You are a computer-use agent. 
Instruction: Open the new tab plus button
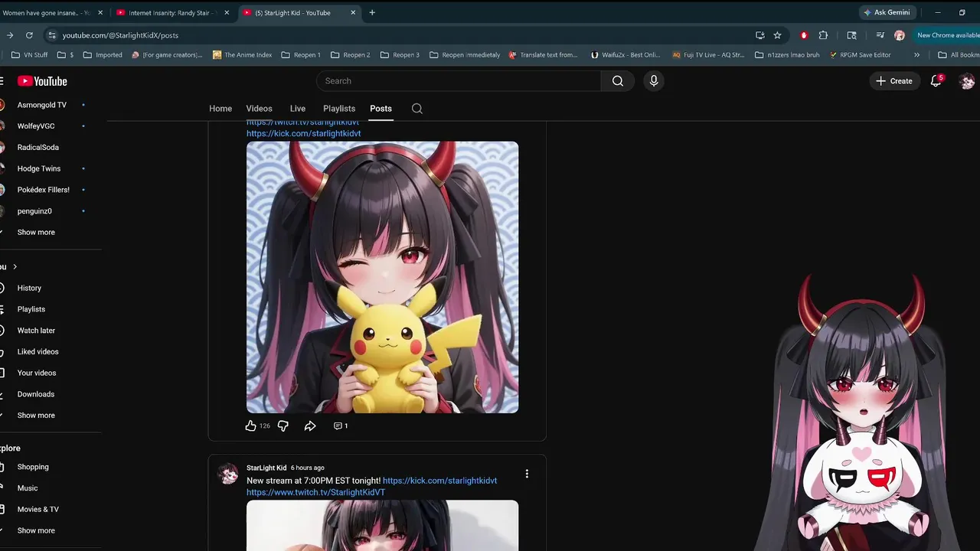tap(372, 12)
